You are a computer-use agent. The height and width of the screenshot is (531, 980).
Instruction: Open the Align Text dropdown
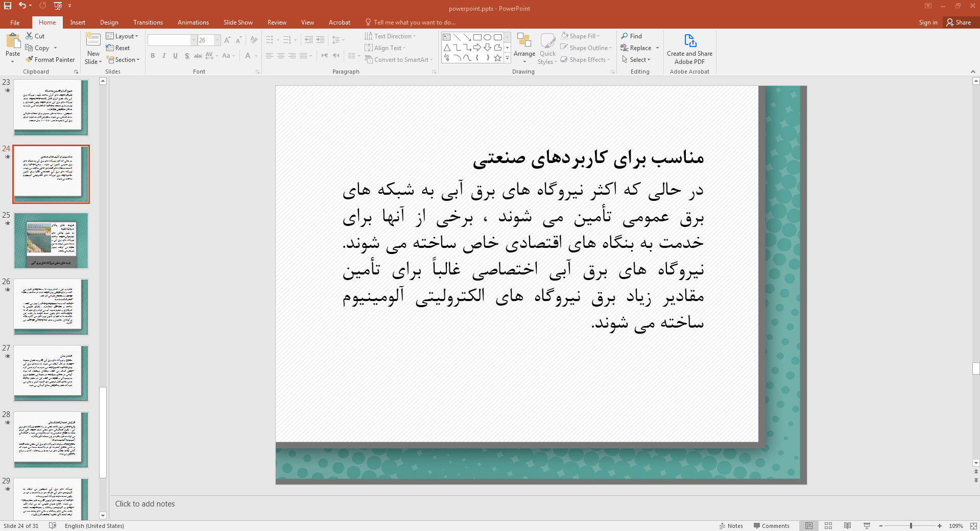[385, 48]
